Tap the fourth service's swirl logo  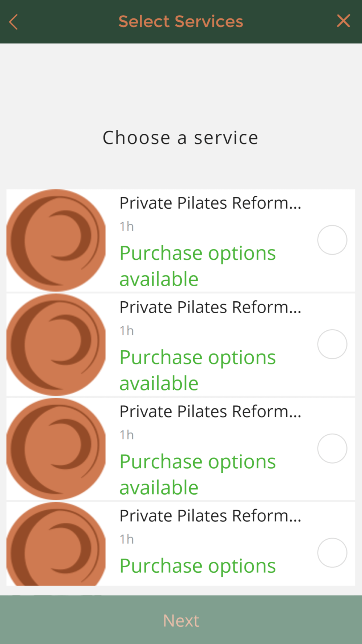[56, 544]
